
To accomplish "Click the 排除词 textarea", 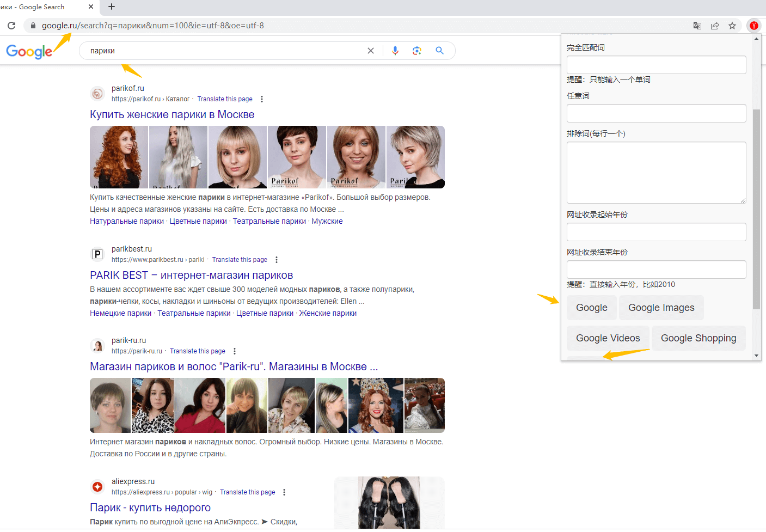I will 656,173.
